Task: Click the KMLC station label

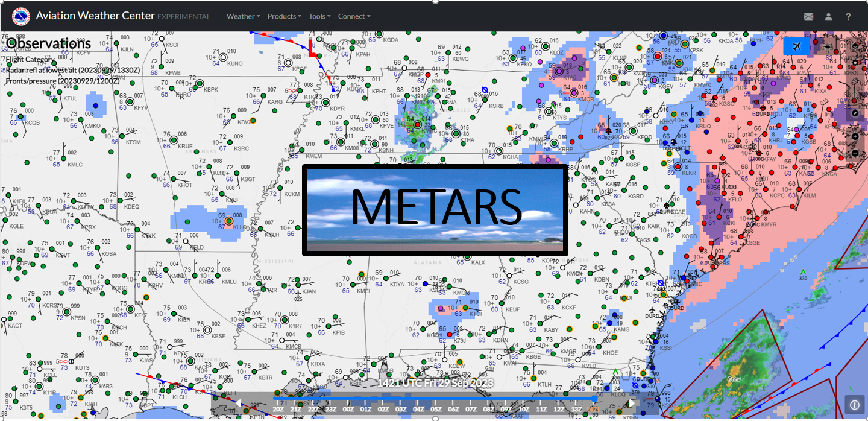Action: (75, 165)
